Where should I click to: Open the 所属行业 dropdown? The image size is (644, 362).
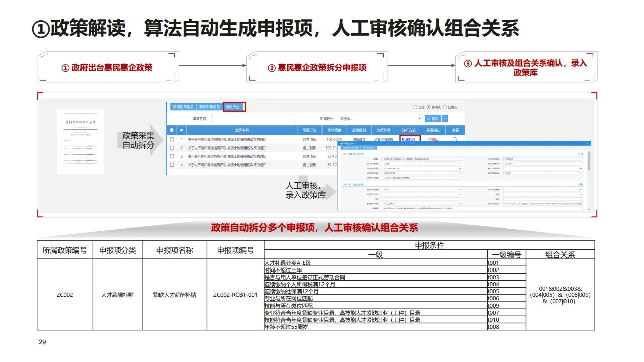[380, 118]
